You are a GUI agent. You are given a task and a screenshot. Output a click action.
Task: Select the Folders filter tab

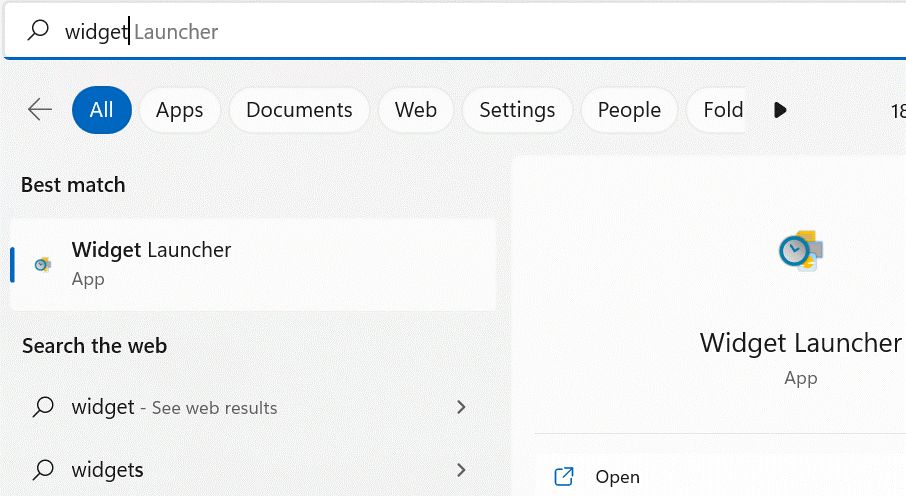click(x=716, y=110)
